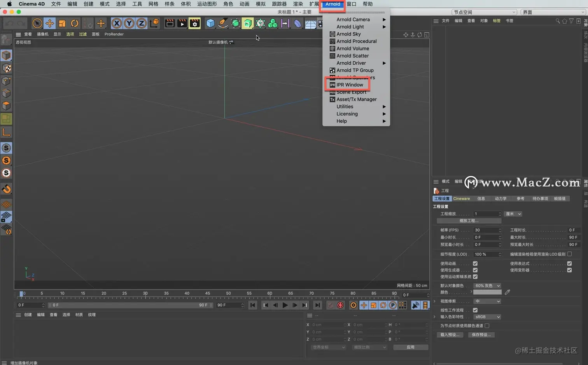Screen dimensions: 588x365
Task: Select the Spline Pen tool
Action: [x=223, y=23]
